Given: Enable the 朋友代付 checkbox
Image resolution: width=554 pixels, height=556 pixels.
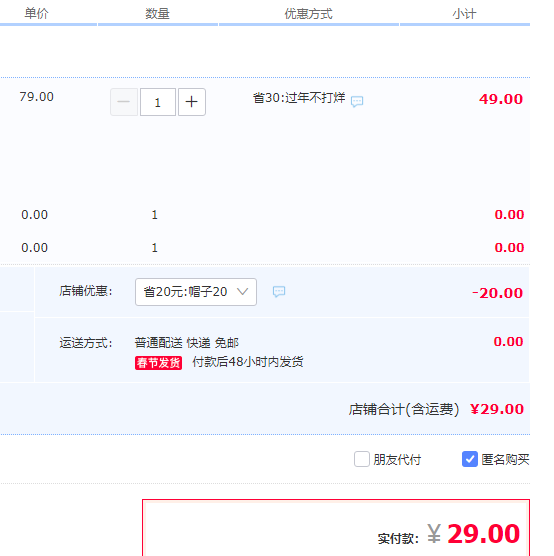Looking at the screenshot, I should 362,459.
